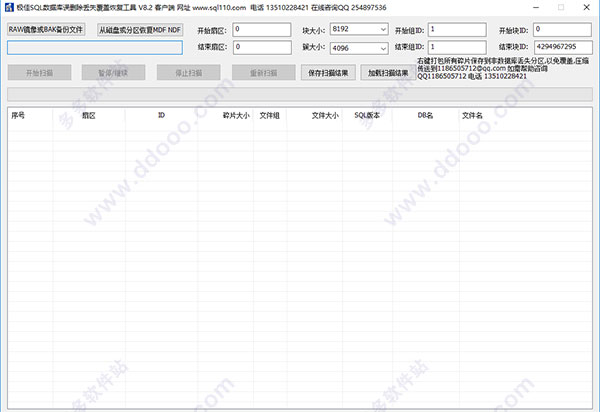Viewport: 600px width, 412px height.
Task: Click 保存扫描结果 button
Action: (x=328, y=73)
